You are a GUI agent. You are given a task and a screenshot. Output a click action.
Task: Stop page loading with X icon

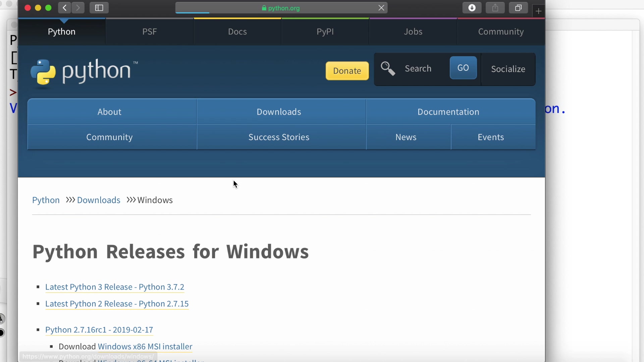(x=381, y=8)
